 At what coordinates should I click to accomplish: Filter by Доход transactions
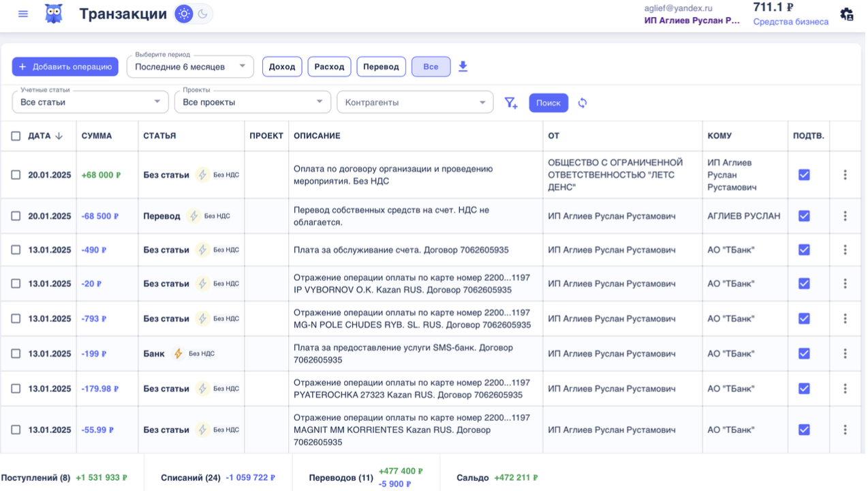[282, 67]
